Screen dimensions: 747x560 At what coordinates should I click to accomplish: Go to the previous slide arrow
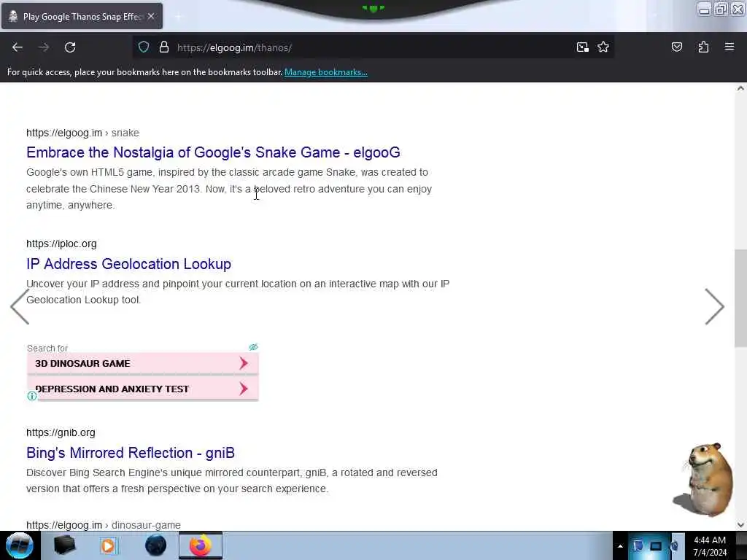[20, 307]
